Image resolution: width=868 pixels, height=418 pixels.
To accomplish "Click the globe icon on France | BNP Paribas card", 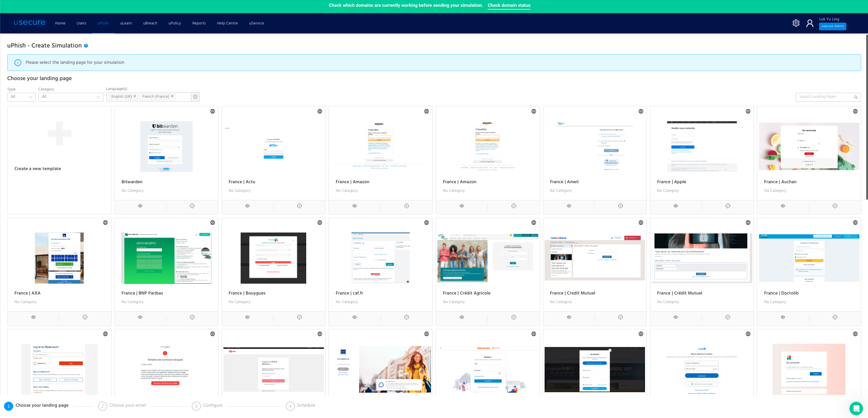I will [213, 223].
